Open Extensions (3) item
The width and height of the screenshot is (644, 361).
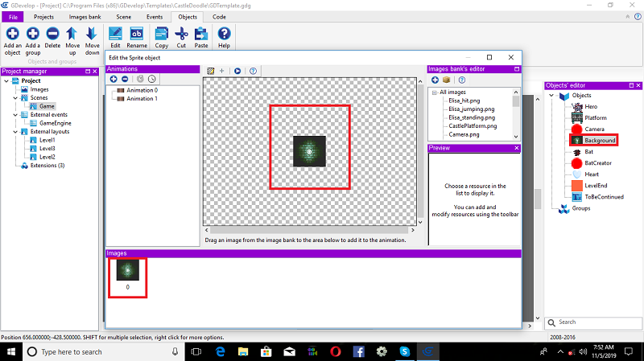47,166
